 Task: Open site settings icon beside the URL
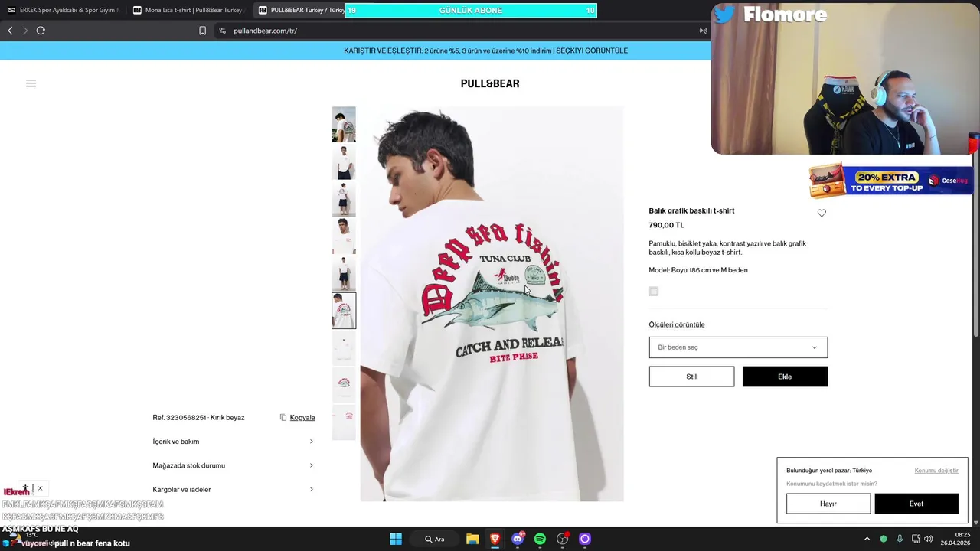pyautogui.click(x=222, y=31)
